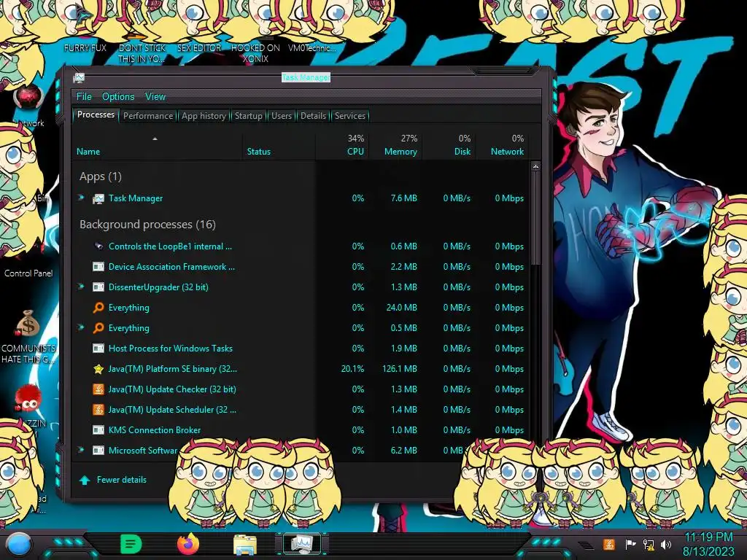Open File Explorer from the taskbar
The width and height of the screenshot is (747, 560).
pos(245,545)
